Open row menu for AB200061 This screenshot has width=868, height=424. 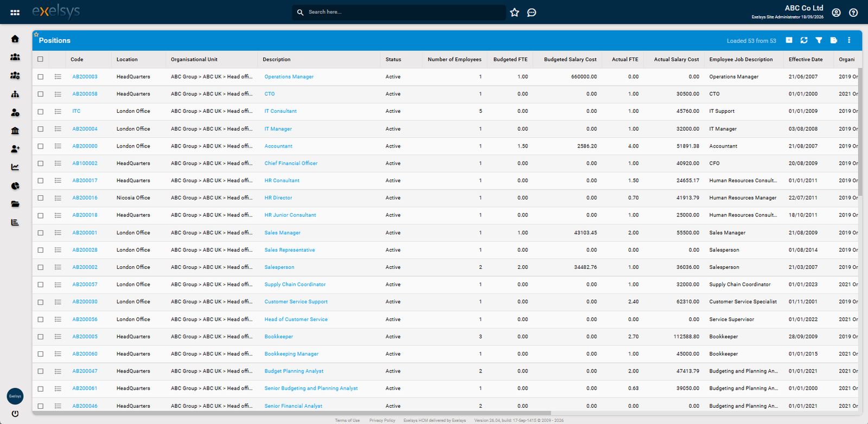[x=58, y=389]
